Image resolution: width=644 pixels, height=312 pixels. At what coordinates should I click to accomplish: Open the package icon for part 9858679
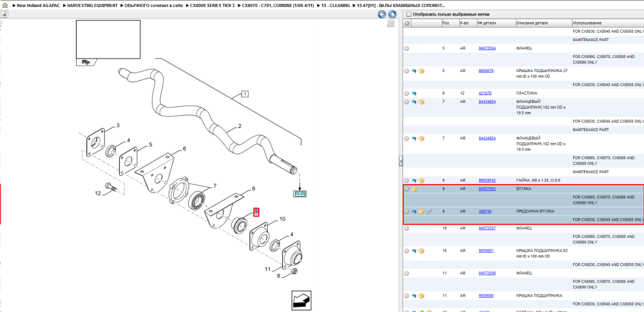(421, 71)
